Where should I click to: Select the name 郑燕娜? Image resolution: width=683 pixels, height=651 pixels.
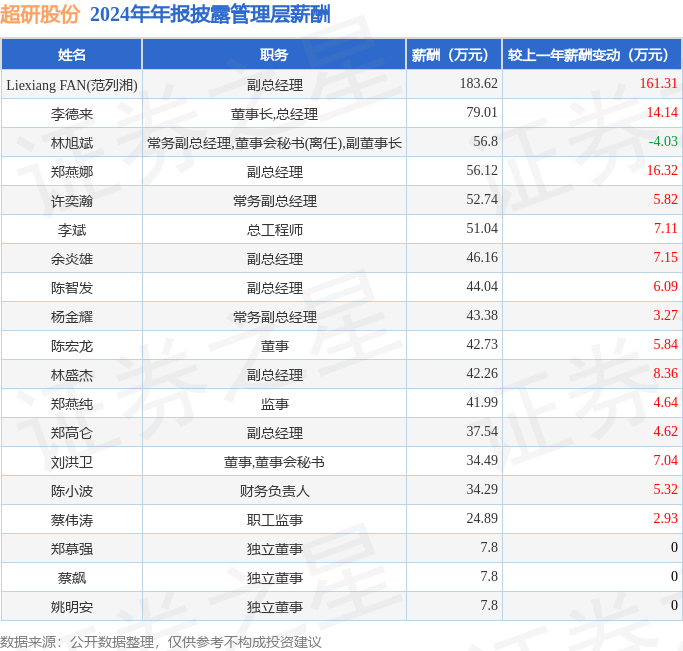(x=72, y=172)
